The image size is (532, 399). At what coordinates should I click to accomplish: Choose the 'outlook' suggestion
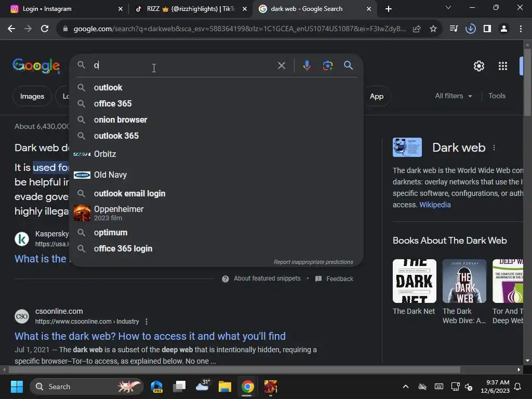tap(216, 87)
